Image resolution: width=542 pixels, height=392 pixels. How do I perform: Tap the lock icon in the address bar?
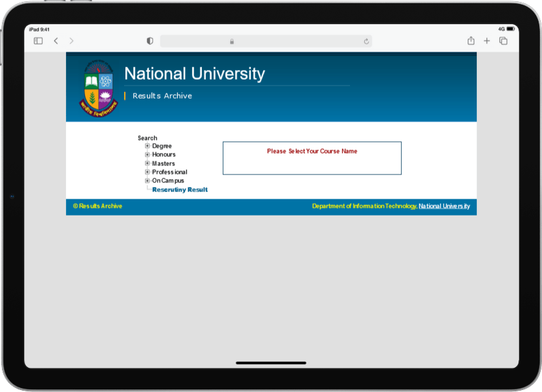(x=232, y=42)
